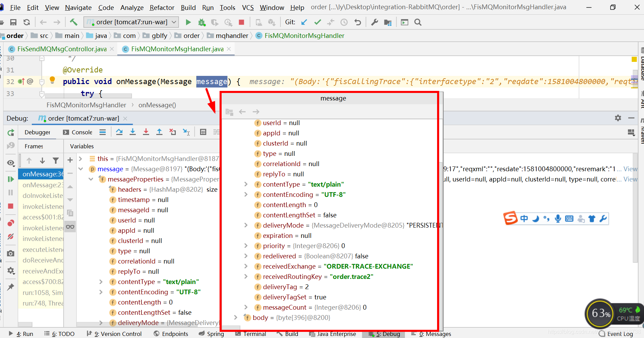This screenshot has width=644, height=338.
Task: Click View link on messageProperties row
Action: pos(630,179)
